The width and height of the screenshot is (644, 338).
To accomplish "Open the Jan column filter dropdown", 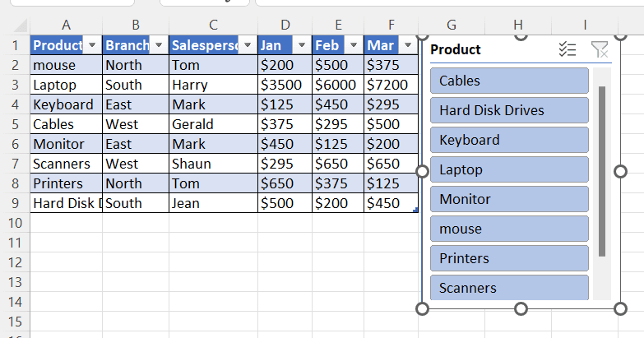I will point(302,45).
